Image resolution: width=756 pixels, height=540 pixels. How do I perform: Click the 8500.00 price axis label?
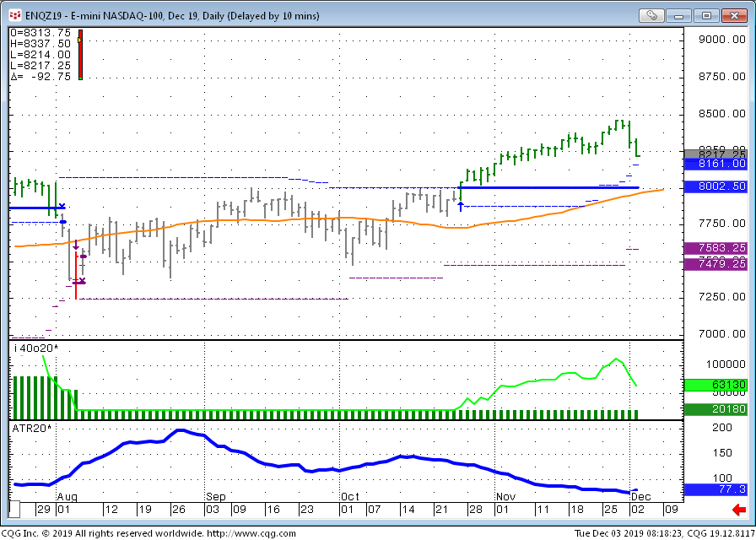(722, 114)
